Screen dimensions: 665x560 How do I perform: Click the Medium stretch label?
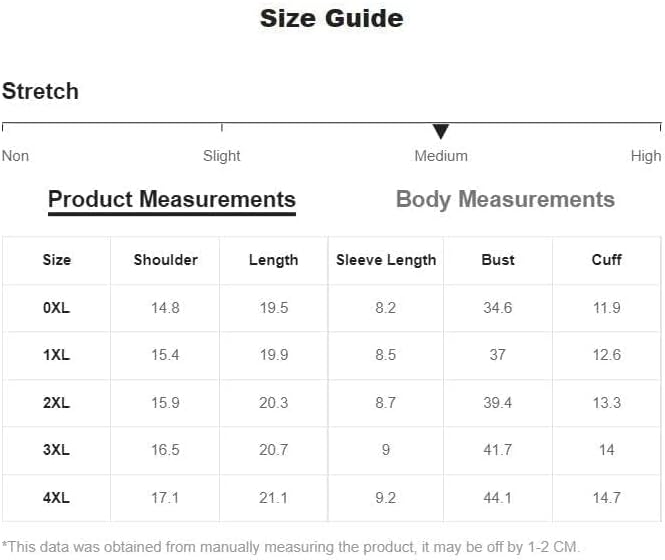[x=441, y=156]
